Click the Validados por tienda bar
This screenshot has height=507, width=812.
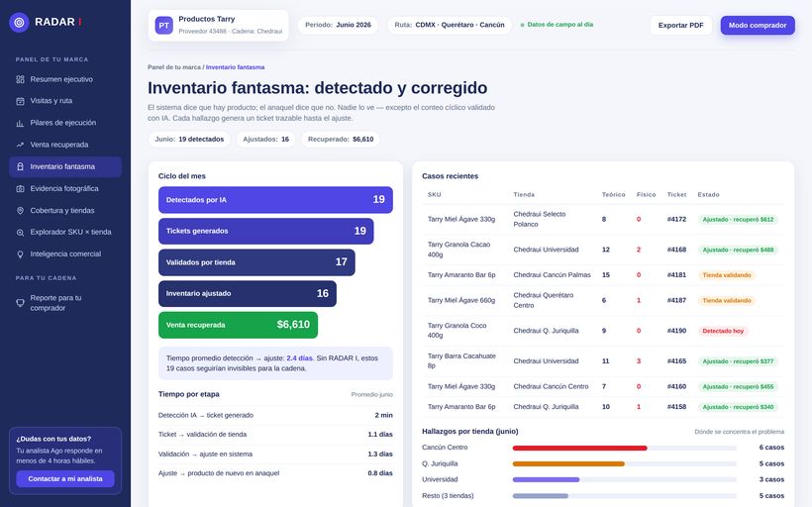[x=256, y=262]
